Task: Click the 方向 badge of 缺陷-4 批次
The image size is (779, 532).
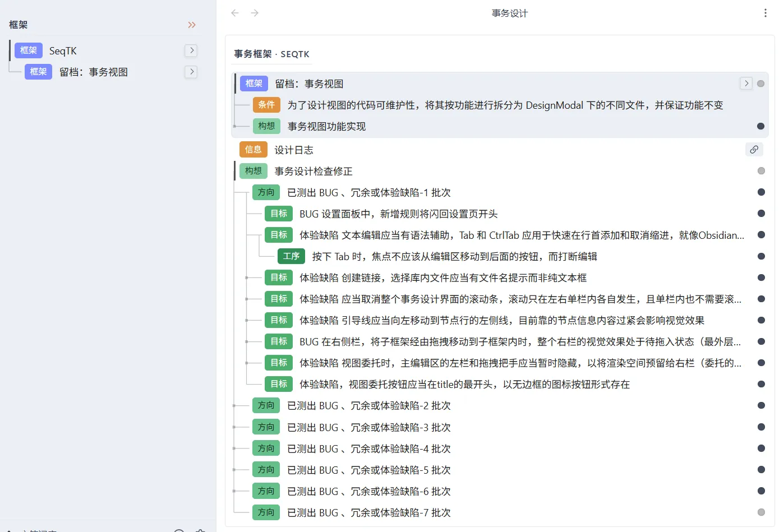Action: pos(266,448)
